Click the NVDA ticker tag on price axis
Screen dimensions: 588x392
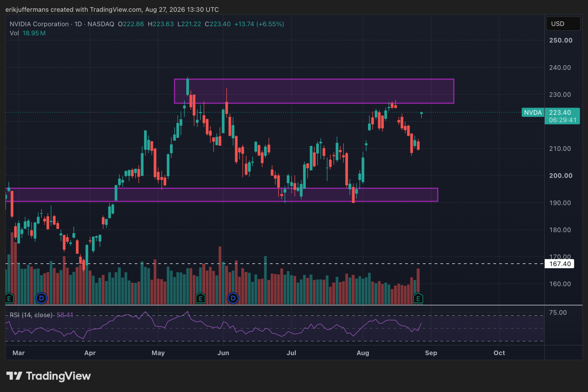click(533, 112)
